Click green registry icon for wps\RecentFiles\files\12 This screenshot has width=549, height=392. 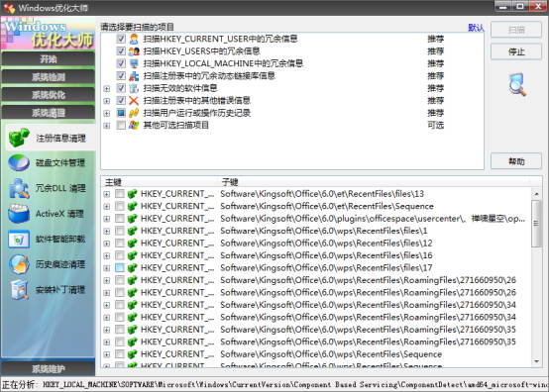(x=132, y=244)
